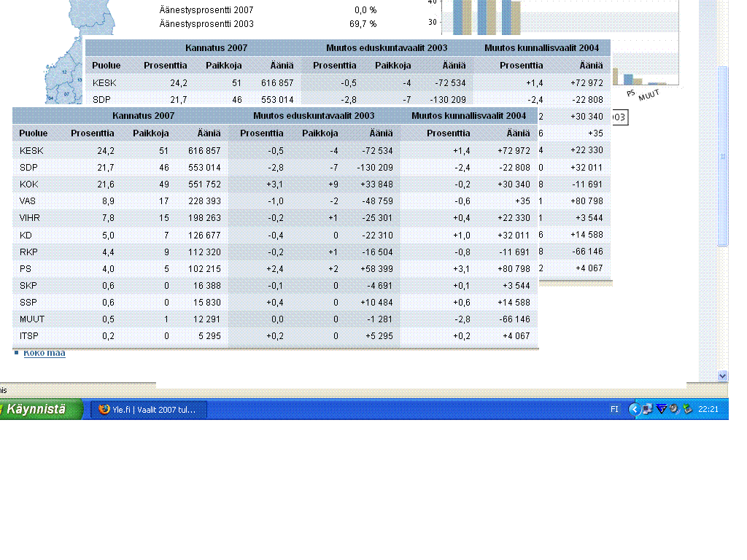Click the Puolue header in the foreground table
The width and height of the screenshot is (747, 560).
tap(34, 133)
